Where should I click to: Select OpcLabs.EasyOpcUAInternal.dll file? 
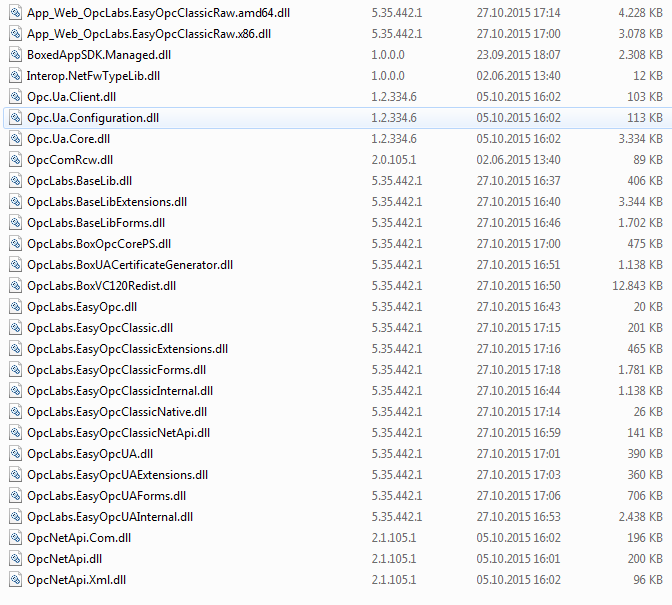tap(110, 516)
